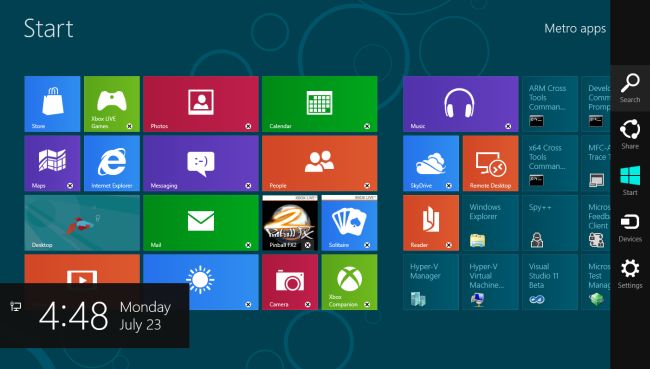Image resolution: width=650 pixels, height=369 pixels.
Task: Open the Settings charm
Action: [630, 274]
